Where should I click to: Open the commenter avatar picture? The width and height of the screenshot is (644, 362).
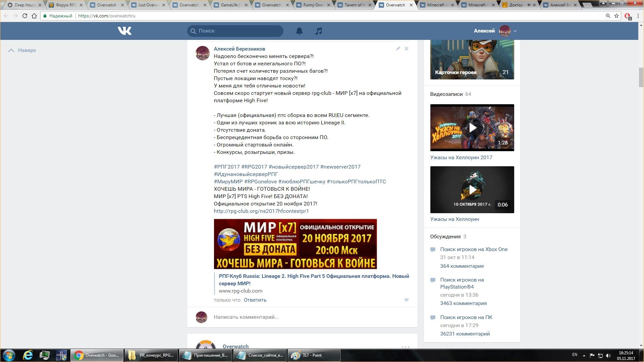[x=203, y=53]
